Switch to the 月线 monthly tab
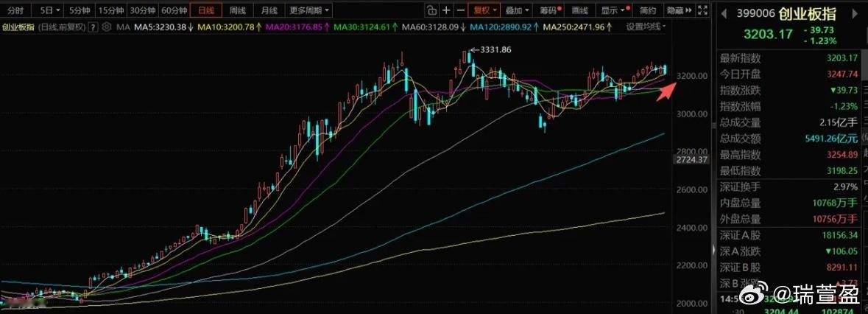 pos(269,10)
